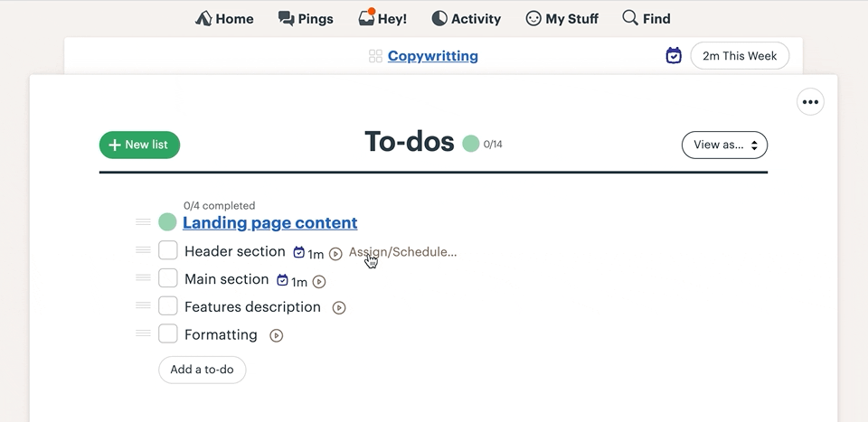
Task: Click the 2m This Week button
Action: pyautogui.click(x=740, y=56)
